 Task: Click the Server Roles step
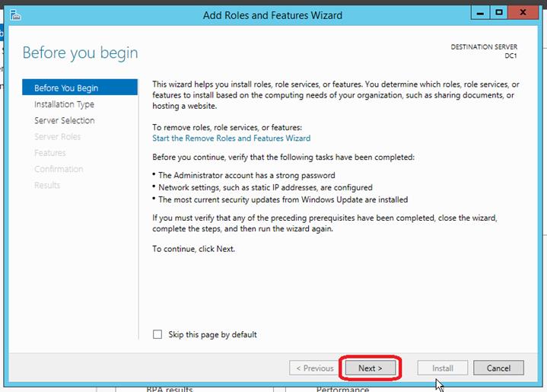[58, 136]
